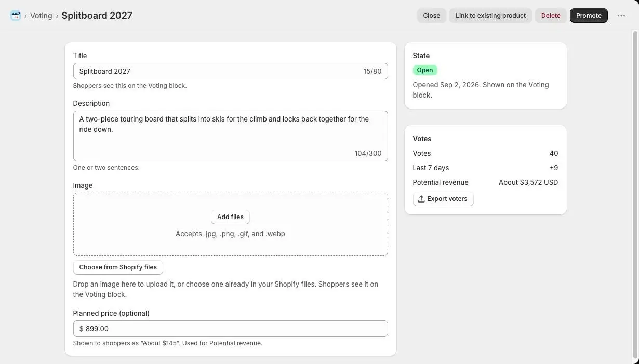Click the vertical page scrollbar
The width and height of the screenshot is (639, 364).
click(635, 195)
